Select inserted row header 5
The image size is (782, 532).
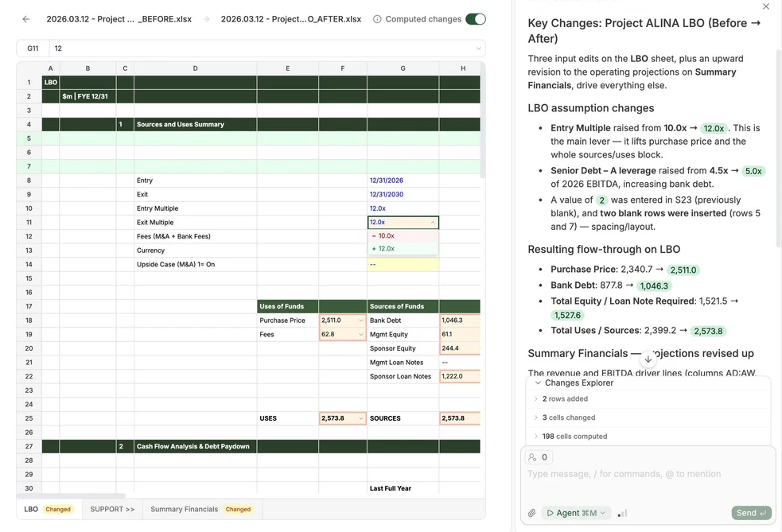[x=29, y=138]
